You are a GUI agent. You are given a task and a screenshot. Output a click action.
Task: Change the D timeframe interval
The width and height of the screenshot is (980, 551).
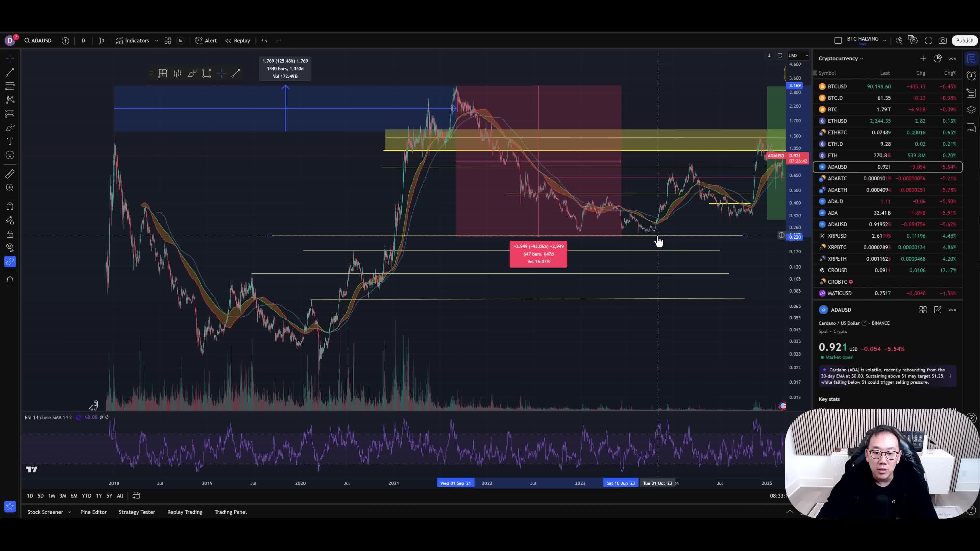tap(83, 40)
